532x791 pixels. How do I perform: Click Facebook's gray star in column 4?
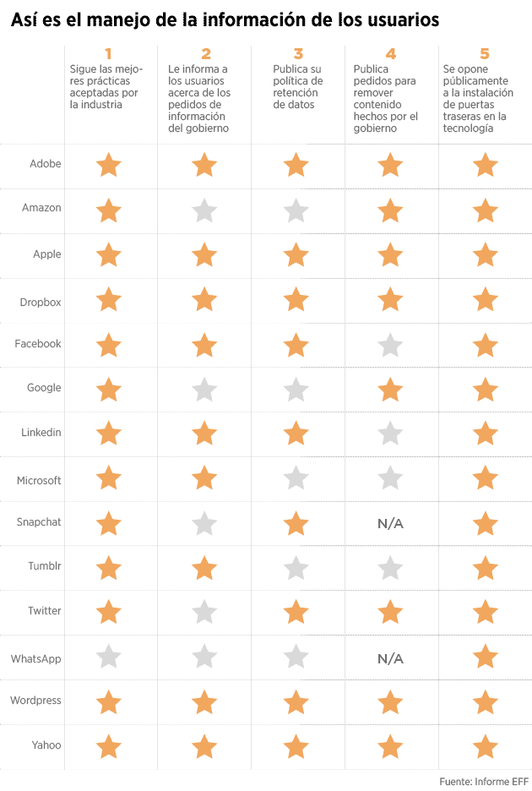tap(389, 345)
